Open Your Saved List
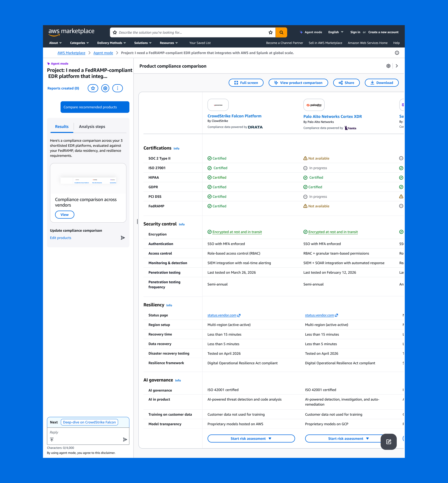The height and width of the screenshot is (483, 448). [200, 43]
